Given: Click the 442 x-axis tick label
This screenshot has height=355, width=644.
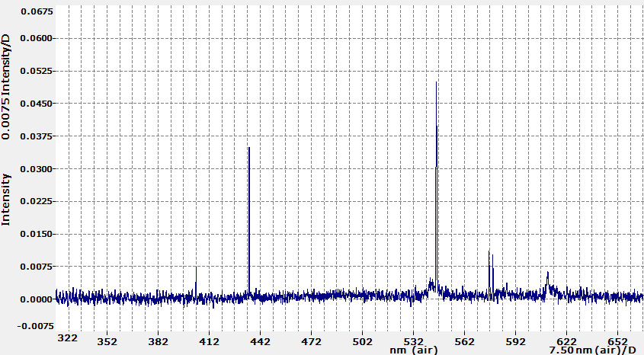Looking at the screenshot, I should pos(260,340).
